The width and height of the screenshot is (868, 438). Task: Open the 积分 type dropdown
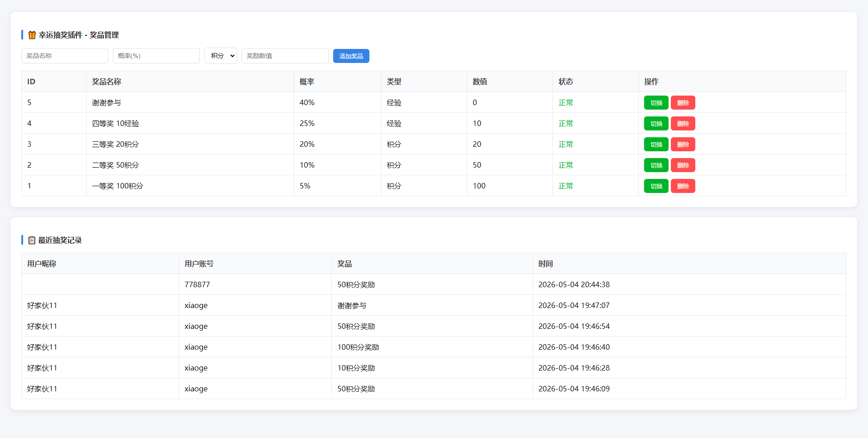click(x=221, y=56)
